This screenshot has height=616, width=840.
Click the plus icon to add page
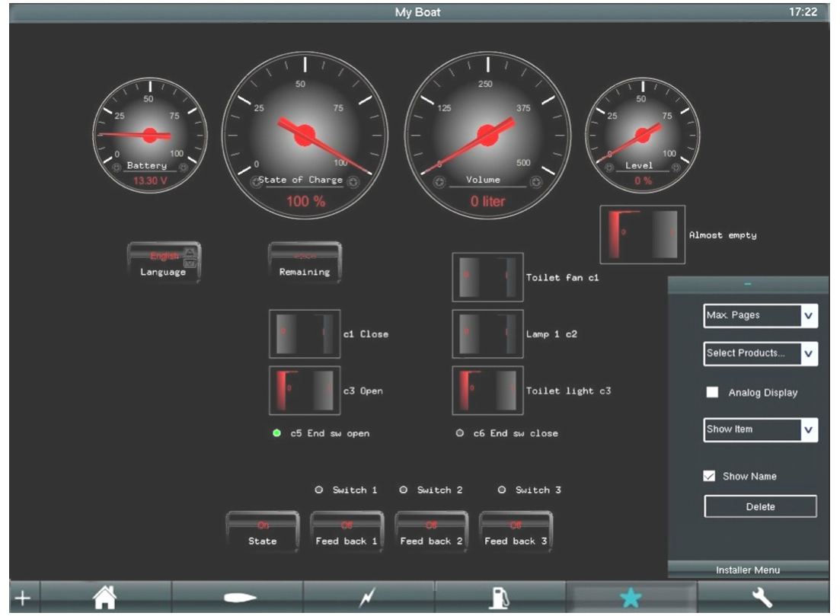click(23, 598)
